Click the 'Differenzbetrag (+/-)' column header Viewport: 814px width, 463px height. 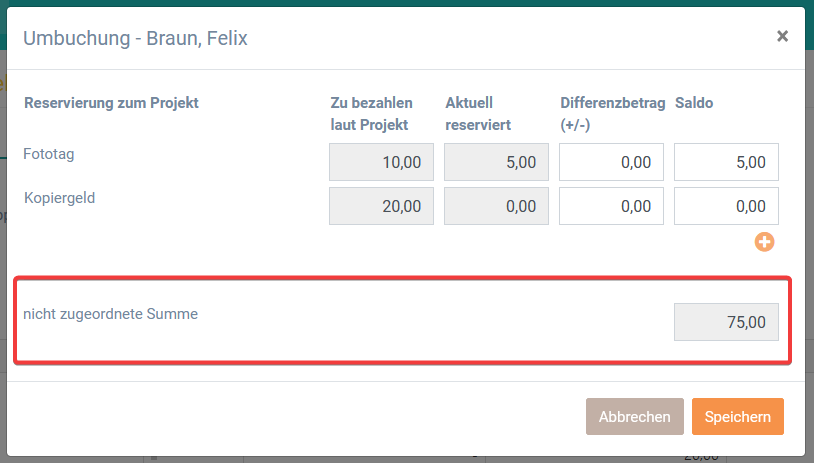click(x=612, y=113)
